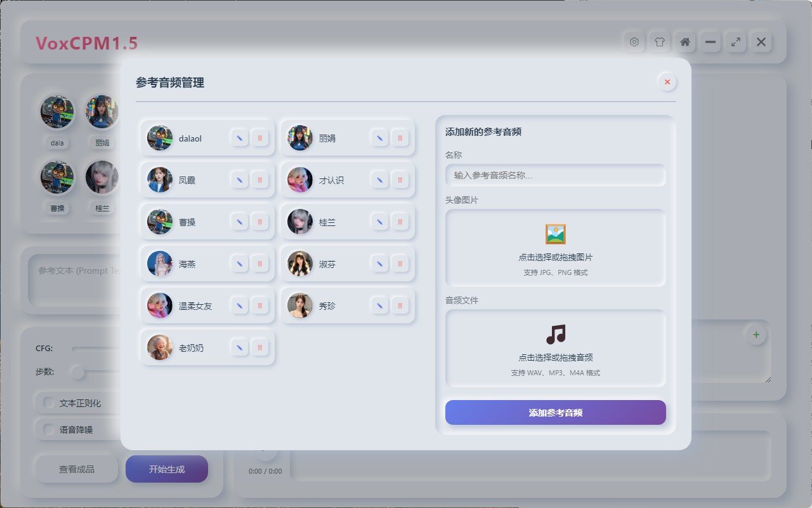The width and height of the screenshot is (812, 508).
Task: Click the edit pencil icon for dalaol
Action: coord(239,138)
